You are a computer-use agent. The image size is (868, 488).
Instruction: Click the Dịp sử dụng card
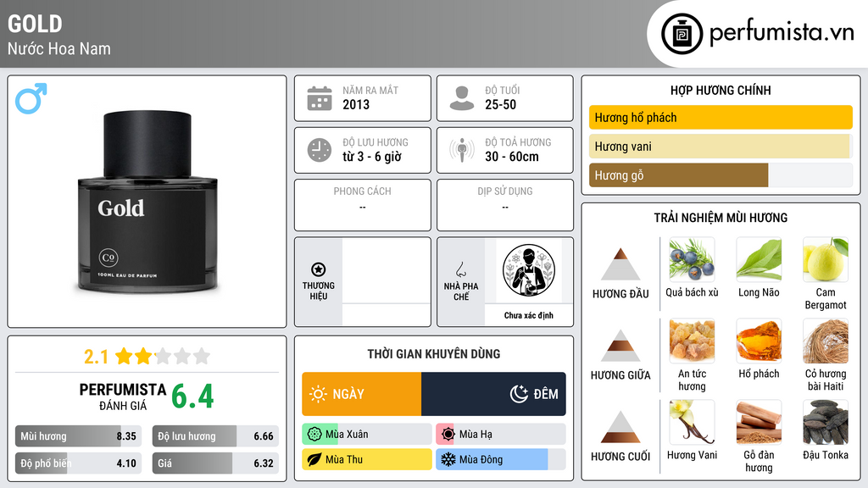505,205
